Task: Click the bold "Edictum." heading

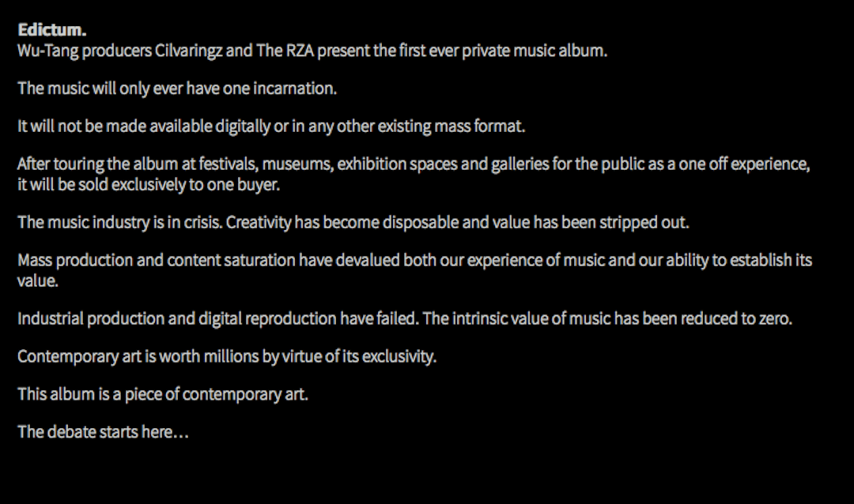Action: pyautogui.click(x=51, y=31)
